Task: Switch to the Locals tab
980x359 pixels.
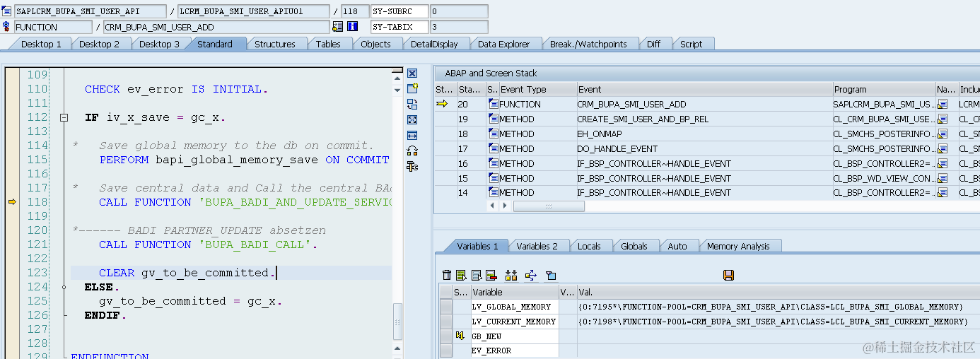Action: click(589, 246)
